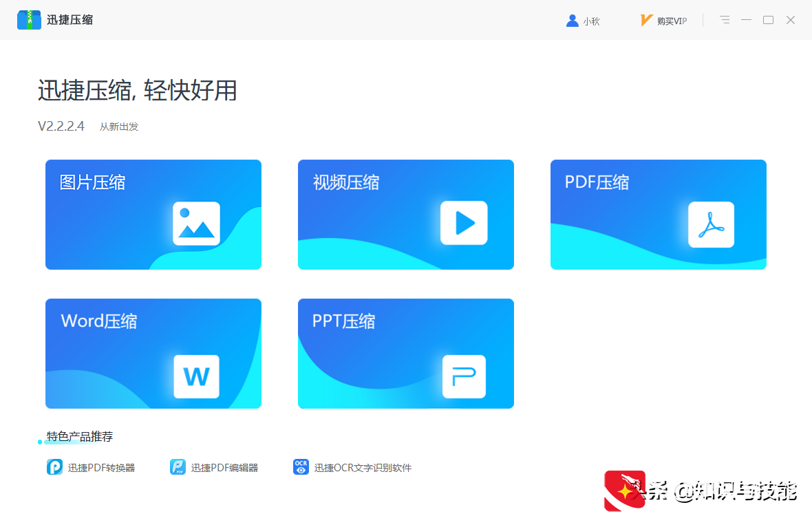Click the play icon in 视频压缩 card
This screenshot has height=516, width=812.
coord(464,223)
